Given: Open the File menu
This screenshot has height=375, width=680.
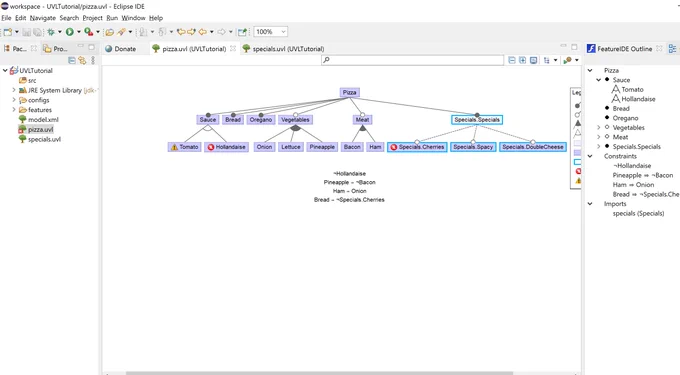Looking at the screenshot, I should click(6, 18).
